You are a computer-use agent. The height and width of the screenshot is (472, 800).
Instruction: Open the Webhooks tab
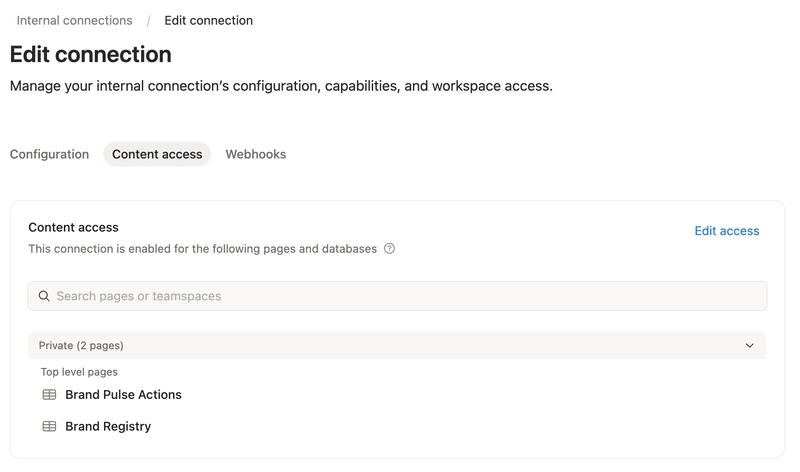(x=256, y=154)
